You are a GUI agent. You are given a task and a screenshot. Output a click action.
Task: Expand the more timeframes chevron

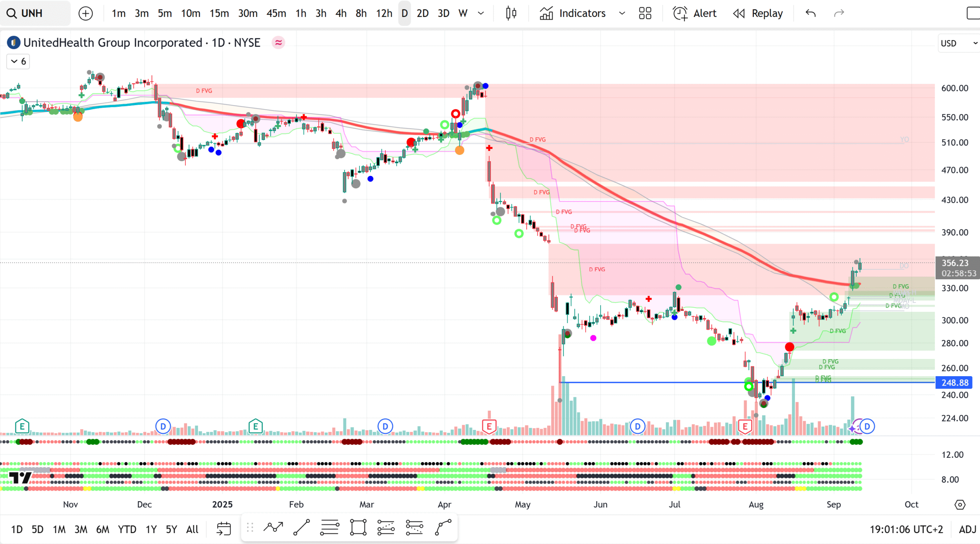coord(481,13)
